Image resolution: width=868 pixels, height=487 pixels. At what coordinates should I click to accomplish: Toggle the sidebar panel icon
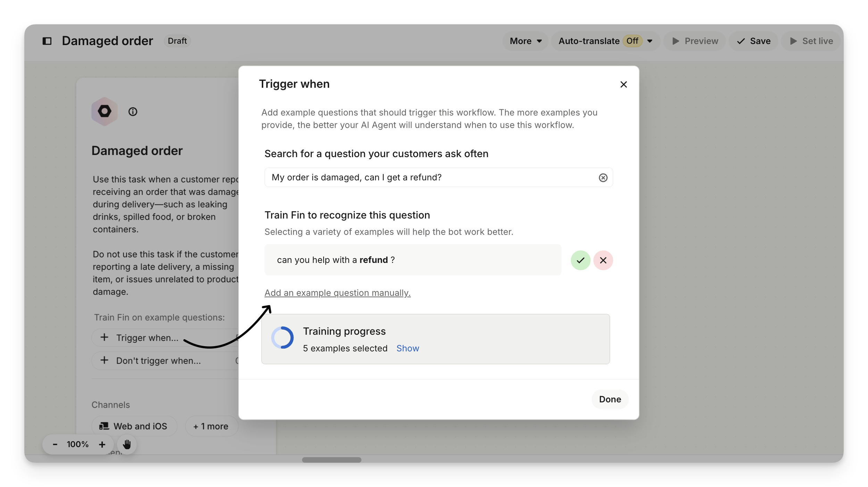click(47, 41)
